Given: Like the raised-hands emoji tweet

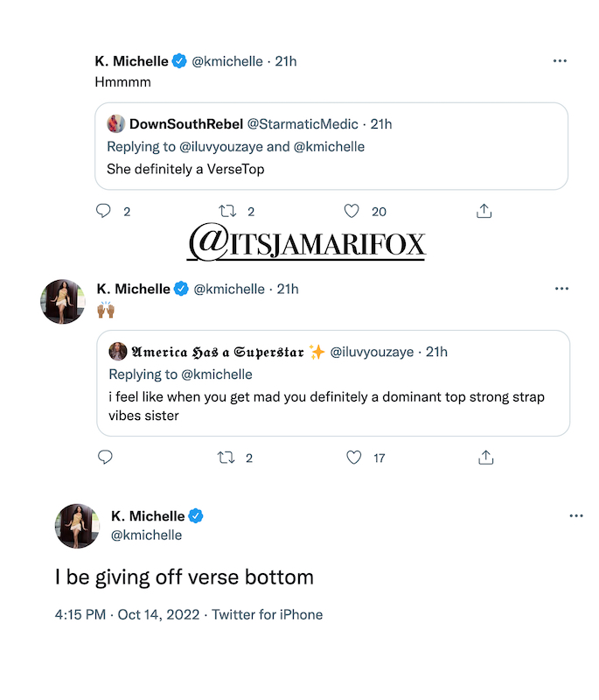Looking at the screenshot, I should 353,457.
